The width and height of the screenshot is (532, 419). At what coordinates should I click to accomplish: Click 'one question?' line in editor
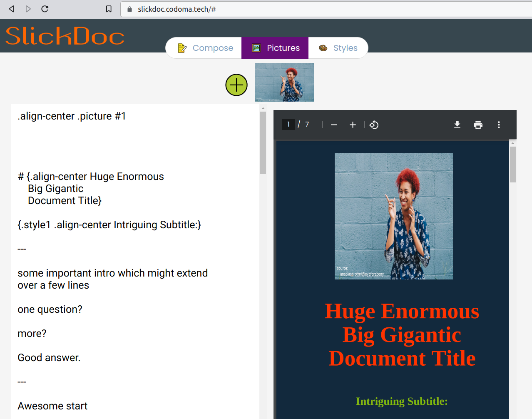point(50,309)
